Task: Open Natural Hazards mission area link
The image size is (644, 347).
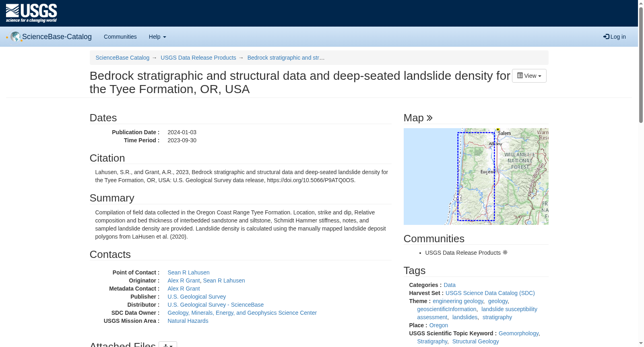Action: (x=188, y=321)
